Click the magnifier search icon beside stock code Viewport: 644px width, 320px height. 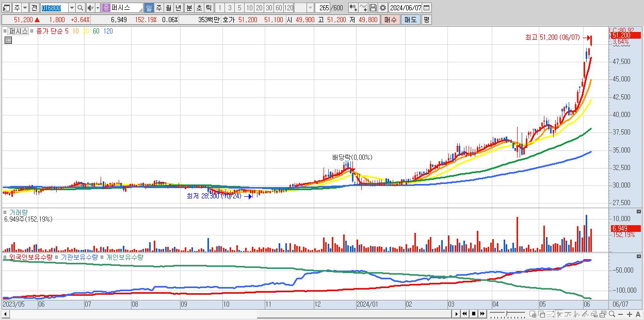tap(80, 8)
